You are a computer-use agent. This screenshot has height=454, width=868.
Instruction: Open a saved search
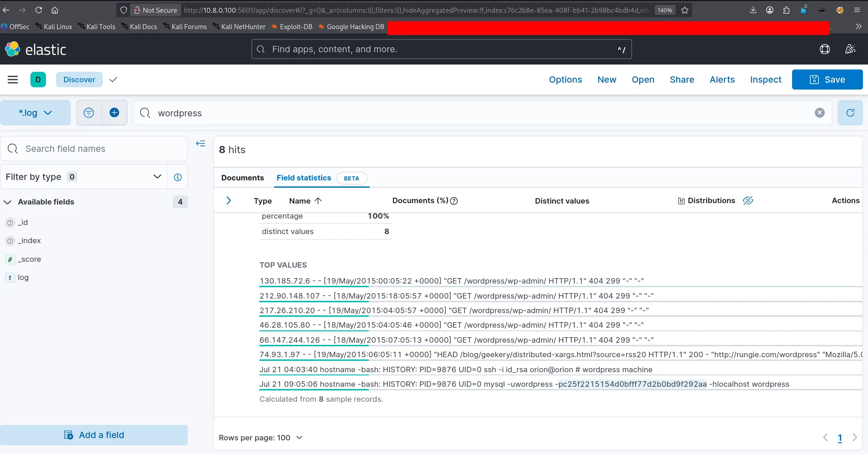point(643,80)
